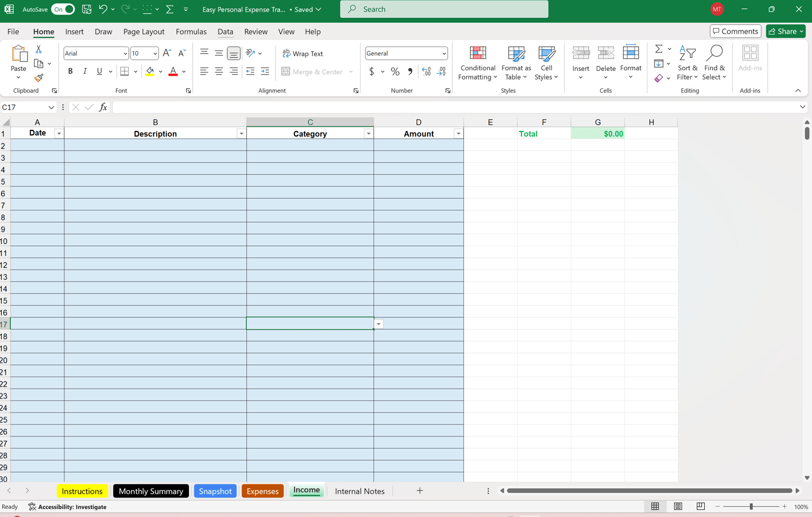Click the Fill down arrow icon

(x=659, y=64)
